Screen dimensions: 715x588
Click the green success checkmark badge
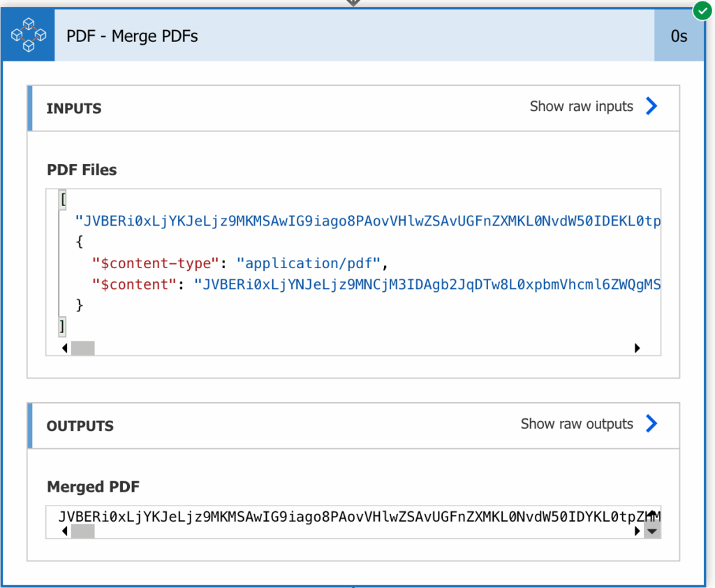click(702, 10)
